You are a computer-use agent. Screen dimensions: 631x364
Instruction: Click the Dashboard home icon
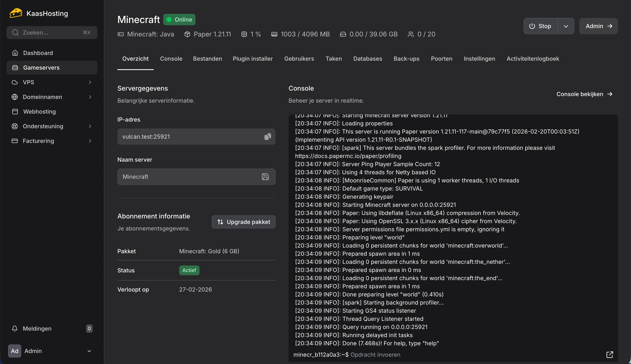click(15, 53)
